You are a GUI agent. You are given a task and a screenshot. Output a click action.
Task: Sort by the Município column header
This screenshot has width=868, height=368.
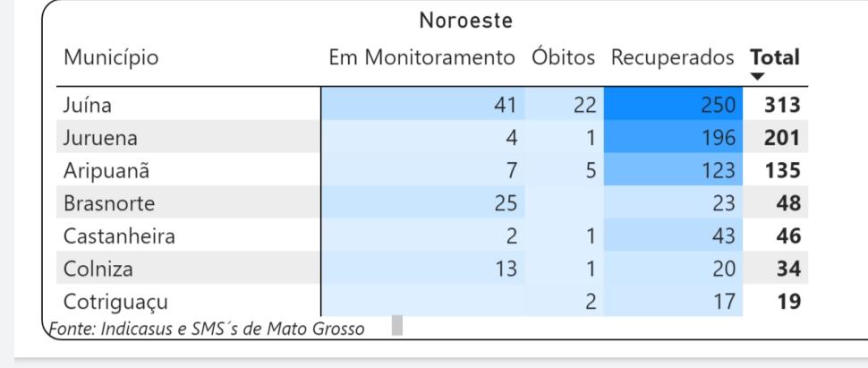click(x=111, y=57)
